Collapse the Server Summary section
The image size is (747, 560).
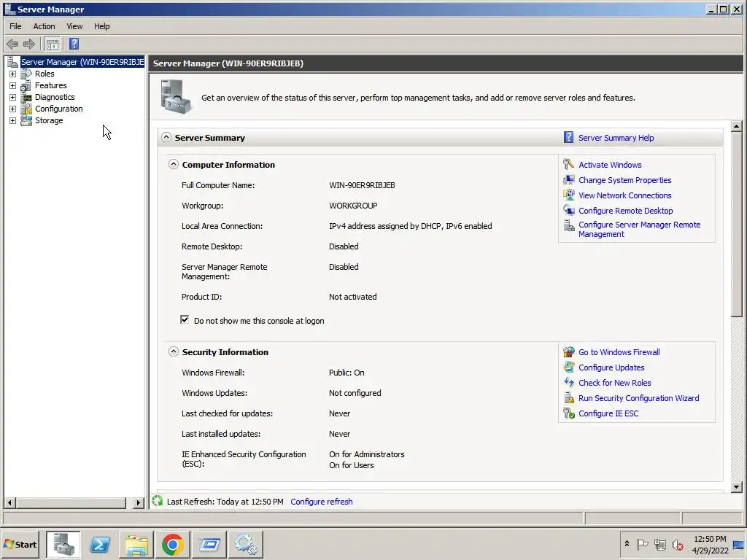click(x=166, y=137)
